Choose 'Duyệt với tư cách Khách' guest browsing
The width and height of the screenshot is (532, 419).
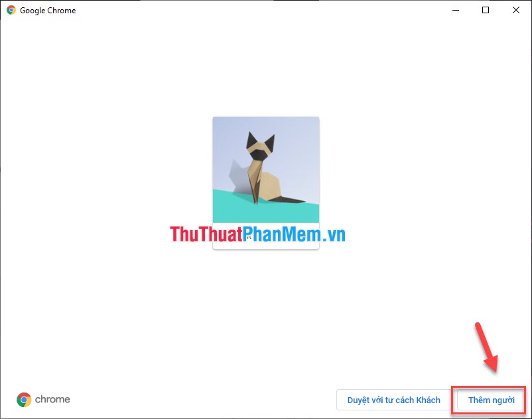pos(395,400)
